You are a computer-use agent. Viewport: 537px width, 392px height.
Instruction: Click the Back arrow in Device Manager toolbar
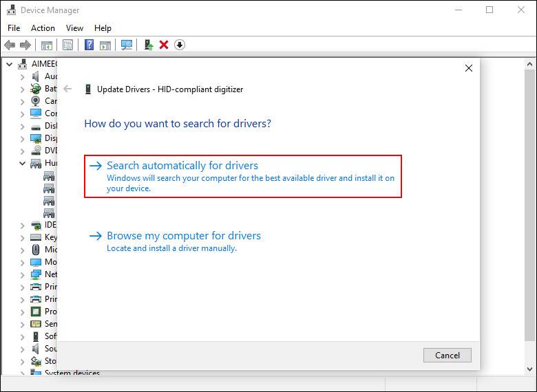tap(10, 45)
